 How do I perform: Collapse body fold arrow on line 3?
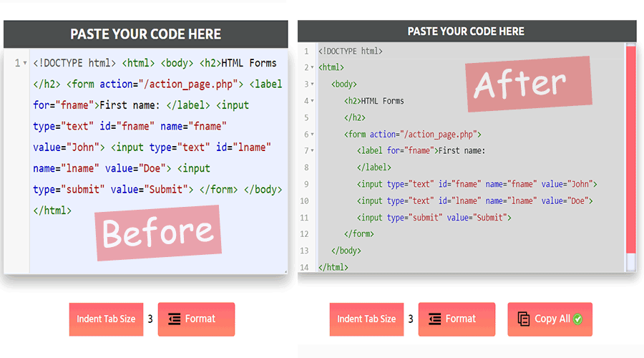(312, 84)
